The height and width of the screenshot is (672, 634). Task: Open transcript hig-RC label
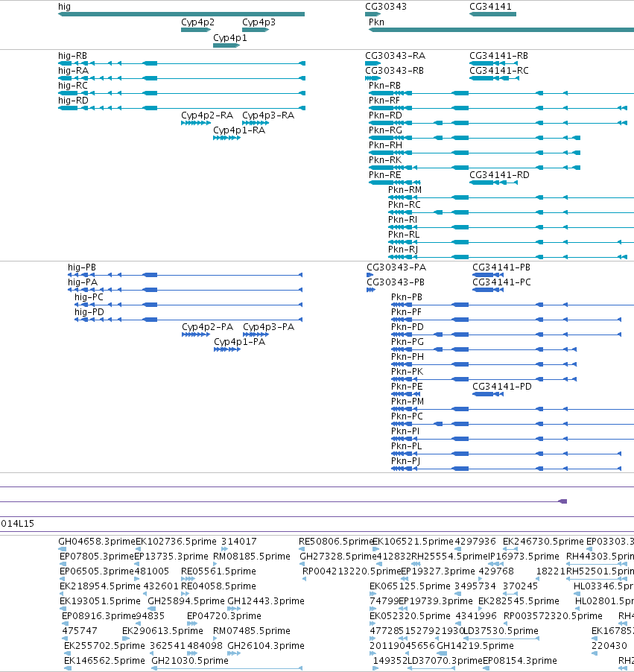[x=73, y=86]
